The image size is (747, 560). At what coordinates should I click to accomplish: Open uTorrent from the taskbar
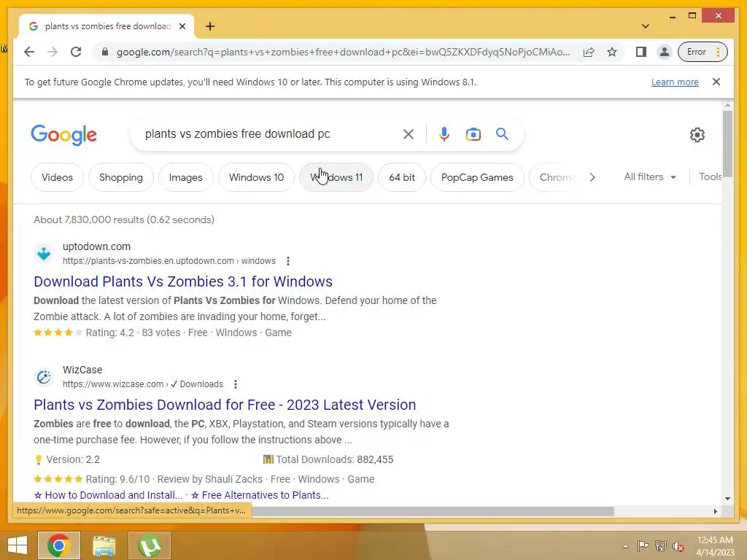[149, 545]
